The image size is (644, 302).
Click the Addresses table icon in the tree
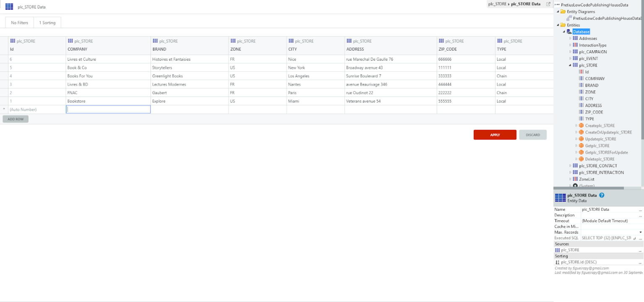(x=575, y=38)
